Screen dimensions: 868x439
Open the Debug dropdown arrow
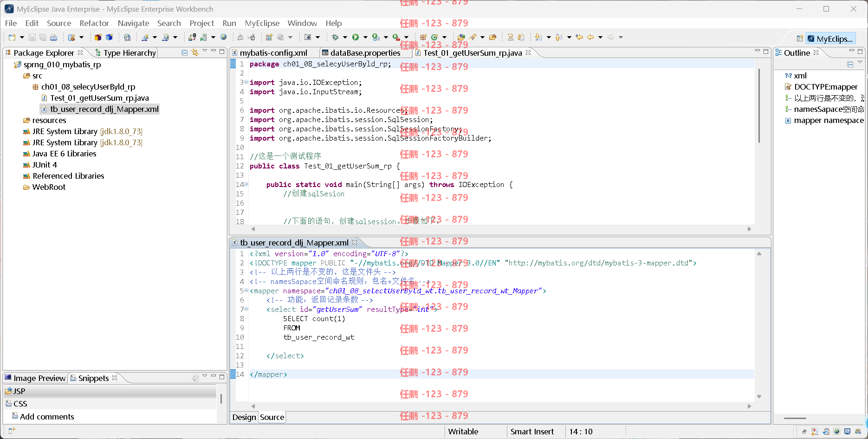(345, 37)
